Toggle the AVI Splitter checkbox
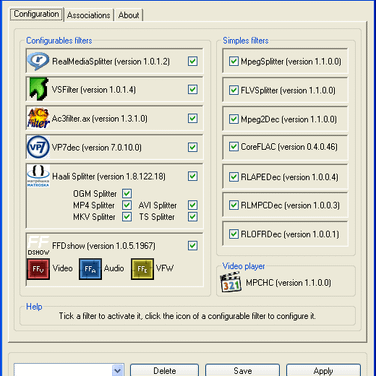The image size is (376, 376). (x=193, y=205)
